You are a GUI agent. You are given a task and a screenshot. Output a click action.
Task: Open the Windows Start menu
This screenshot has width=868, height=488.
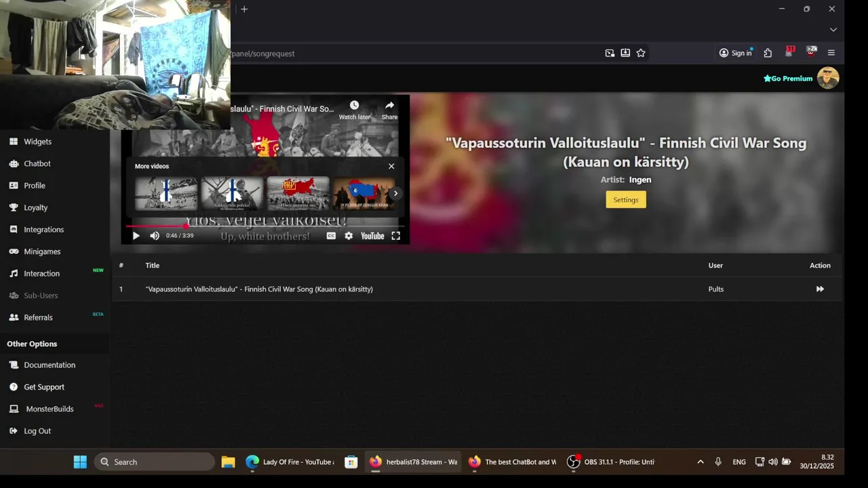point(80,462)
